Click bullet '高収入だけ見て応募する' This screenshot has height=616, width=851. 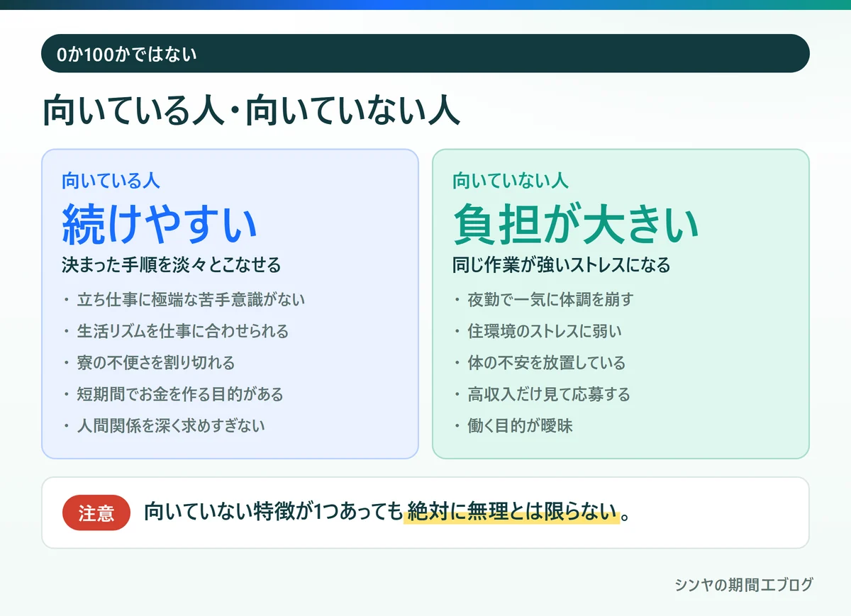tap(549, 394)
